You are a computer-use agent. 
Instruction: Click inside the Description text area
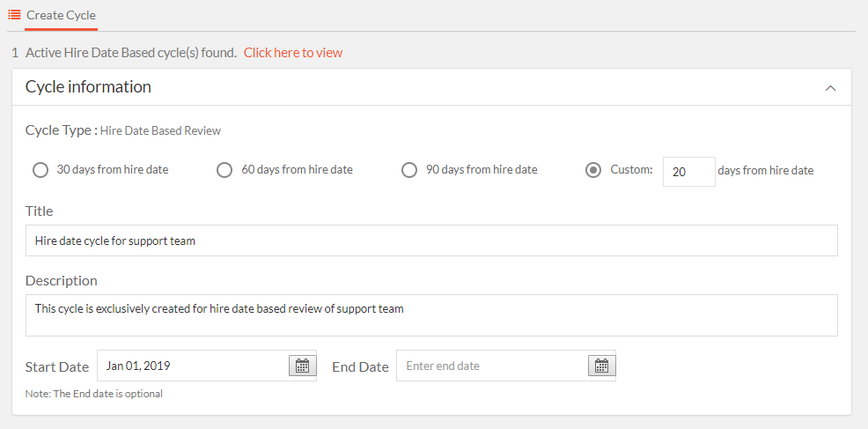431,315
